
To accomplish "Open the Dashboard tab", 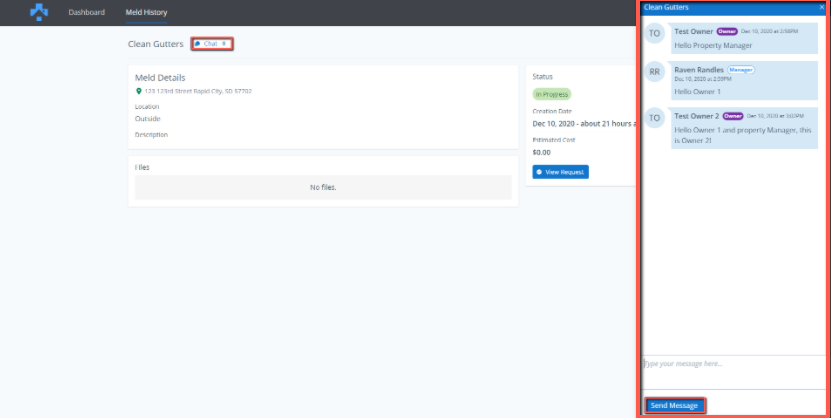I will coord(86,12).
